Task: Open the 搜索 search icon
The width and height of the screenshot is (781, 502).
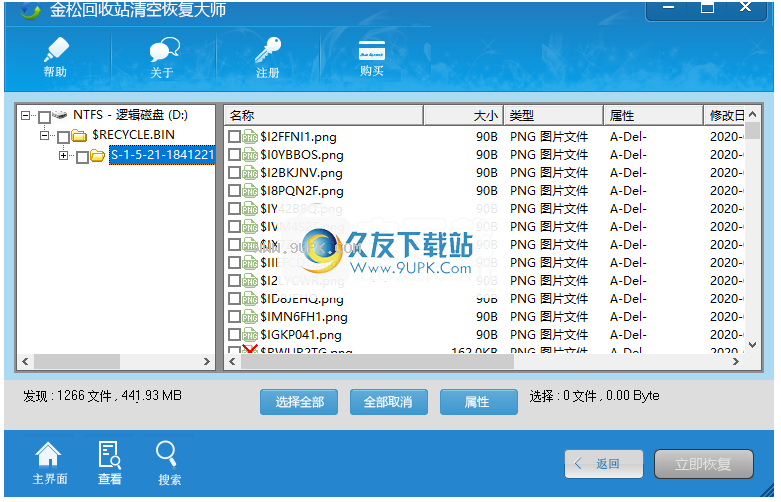Action: (x=169, y=463)
